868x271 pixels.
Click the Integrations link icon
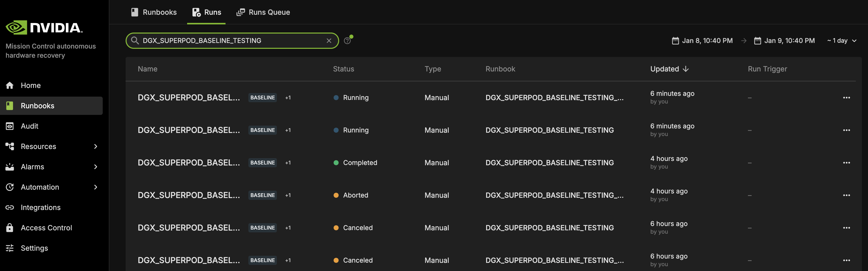click(10, 207)
